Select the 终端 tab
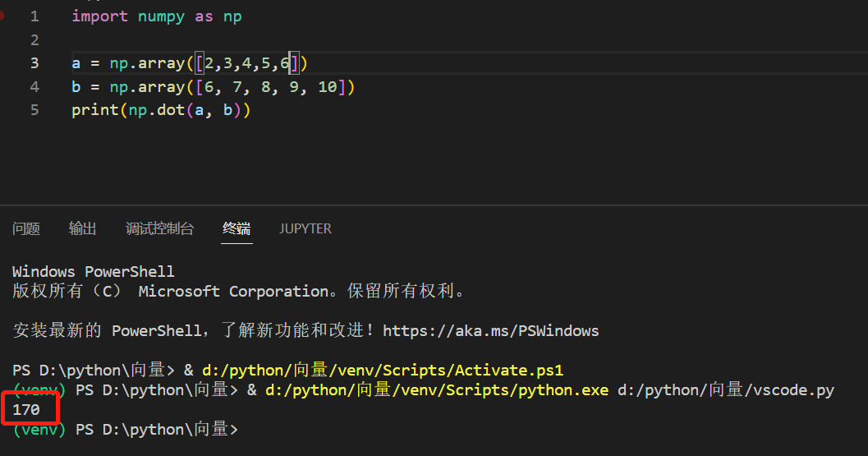The width and height of the screenshot is (868, 456). [237, 228]
